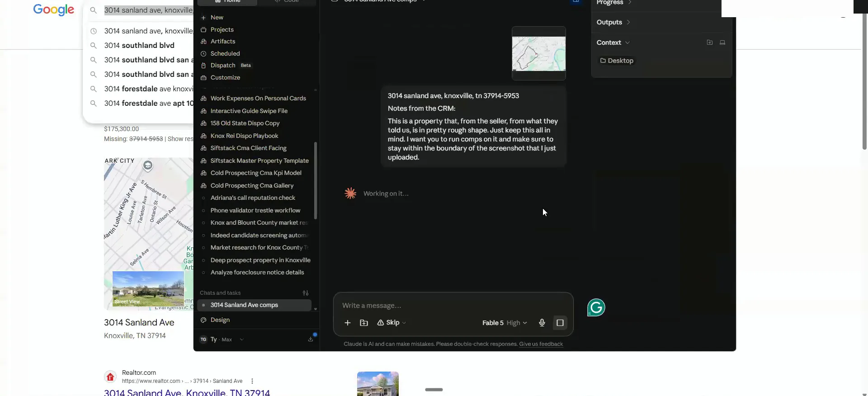Open the plus attachment button in the message box
The height and width of the screenshot is (396, 868).
[x=347, y=323]
